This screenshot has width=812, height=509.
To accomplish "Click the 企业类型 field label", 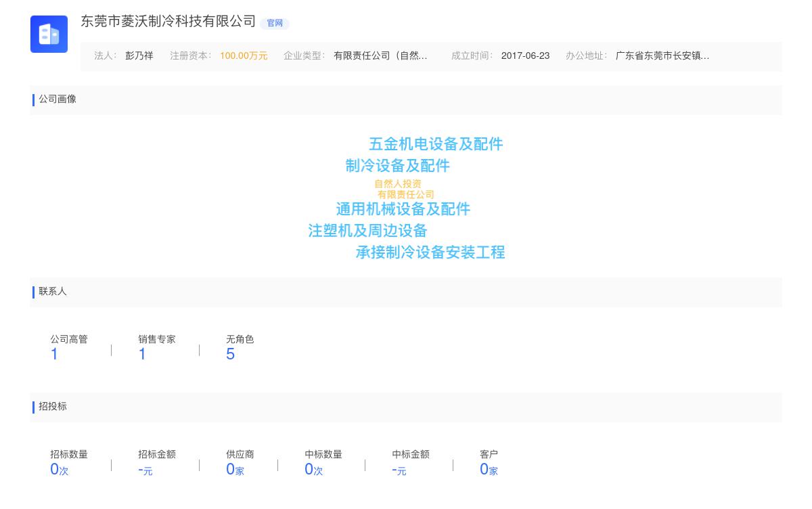I will click(x=304, y=56).
